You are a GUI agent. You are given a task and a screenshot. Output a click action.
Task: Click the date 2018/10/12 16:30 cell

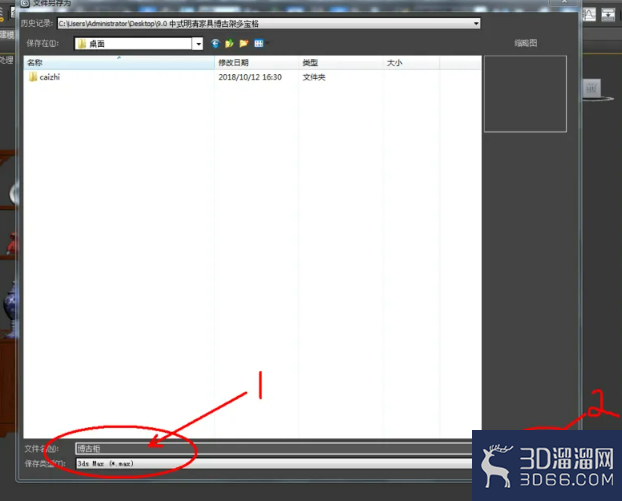coord(250,77)
